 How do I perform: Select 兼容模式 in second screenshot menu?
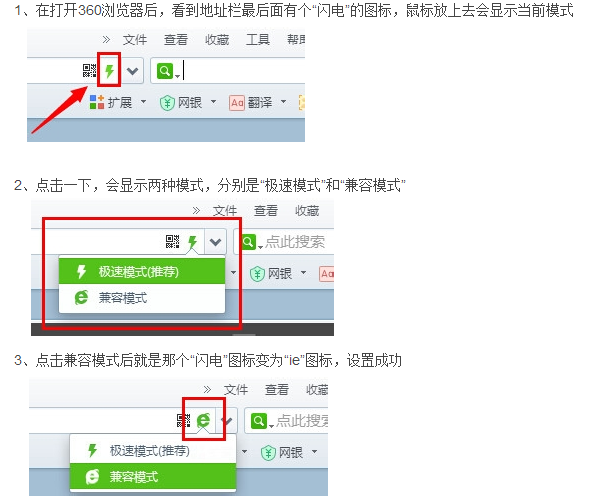click(141, 298)
